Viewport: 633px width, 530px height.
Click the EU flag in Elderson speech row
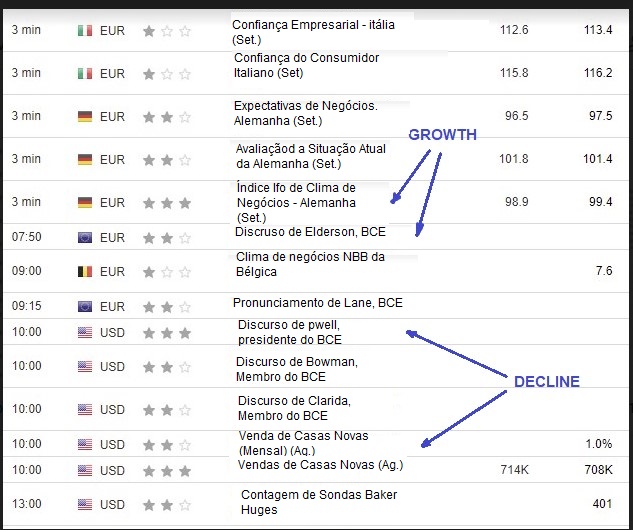pos(85,237)
